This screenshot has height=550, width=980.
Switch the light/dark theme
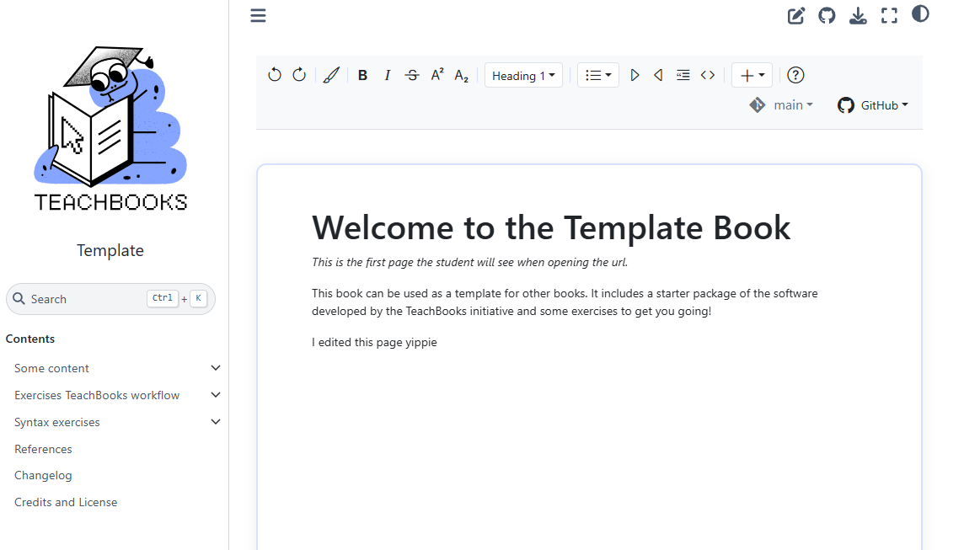click(x=920, y=14)
